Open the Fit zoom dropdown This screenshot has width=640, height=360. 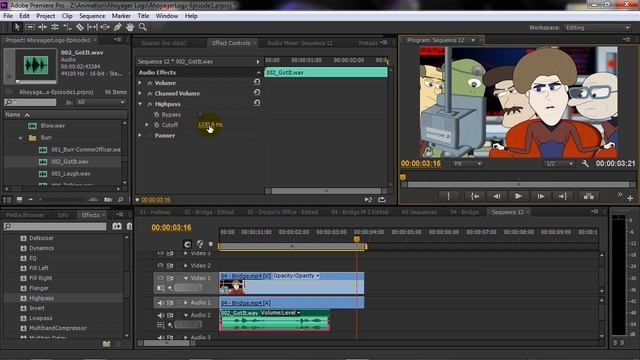(x=467, y=164)
